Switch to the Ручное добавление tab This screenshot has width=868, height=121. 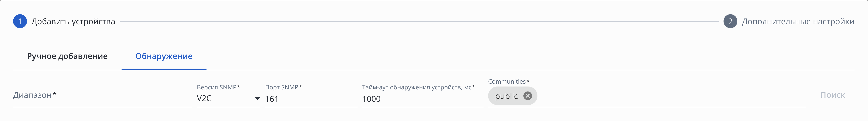(67, 56)
